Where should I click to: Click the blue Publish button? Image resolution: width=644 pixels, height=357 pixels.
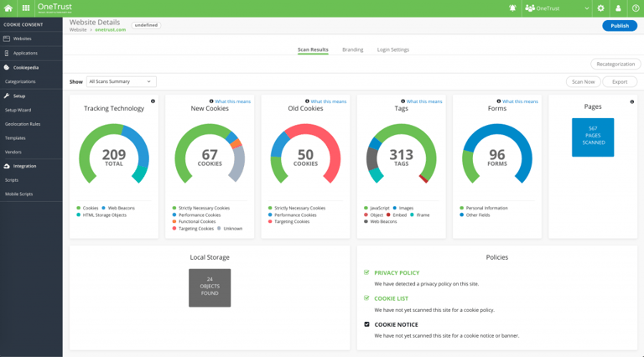tap(619, 26)
